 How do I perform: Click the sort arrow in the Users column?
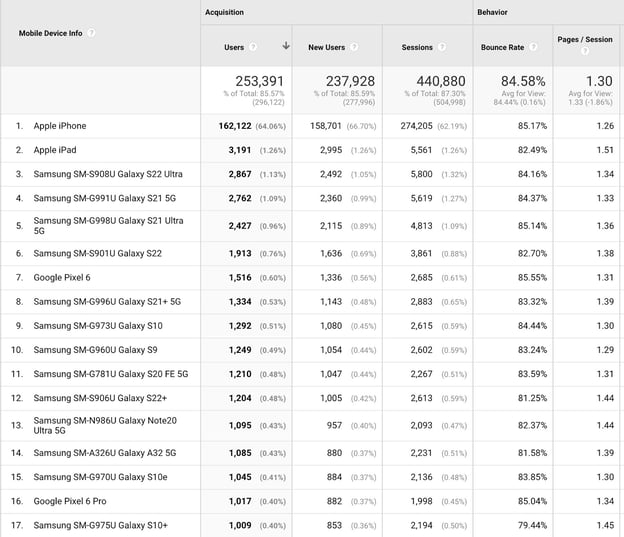coord(287,46)
